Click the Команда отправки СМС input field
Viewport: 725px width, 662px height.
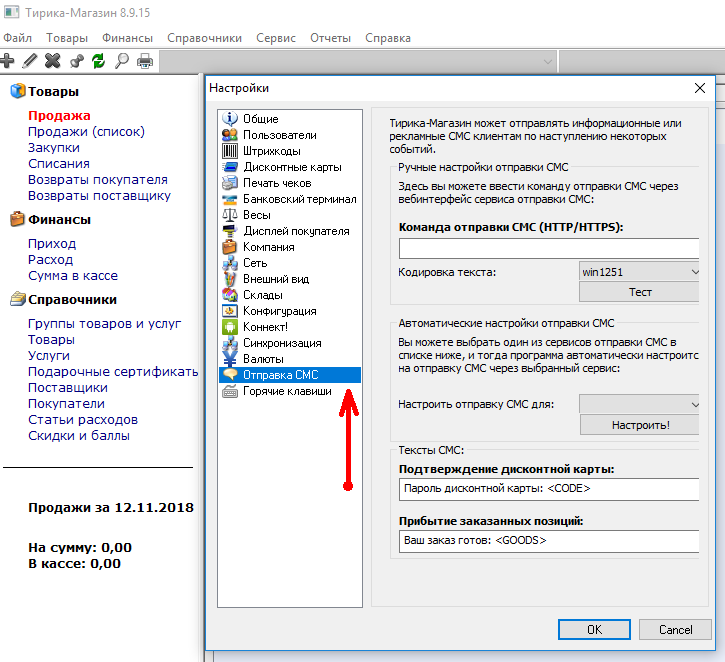(x=549, y=248)
